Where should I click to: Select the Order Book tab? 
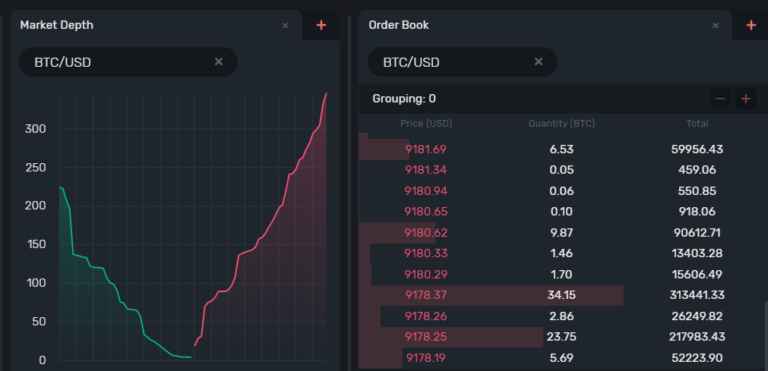click(x=545, y=25)
